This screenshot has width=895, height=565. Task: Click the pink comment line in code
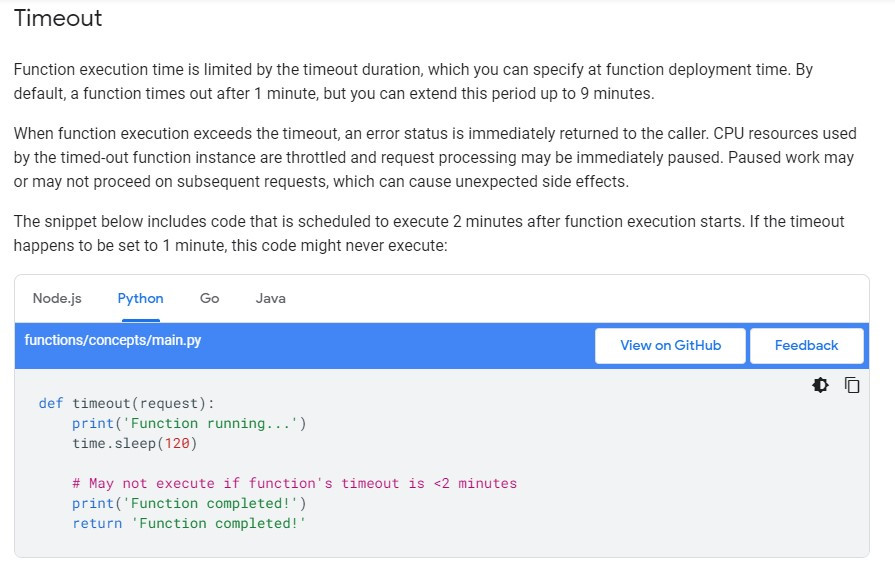click(x=295, y=483)
